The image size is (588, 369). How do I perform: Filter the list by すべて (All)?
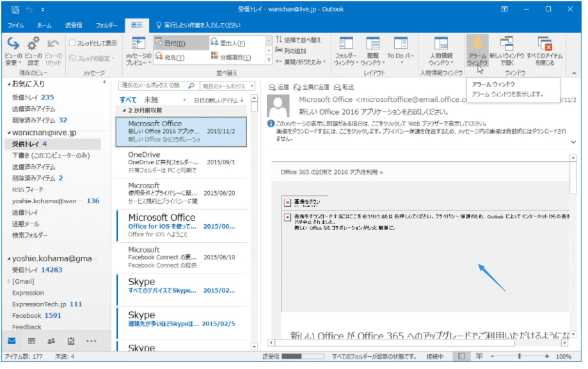click(128, 100)
